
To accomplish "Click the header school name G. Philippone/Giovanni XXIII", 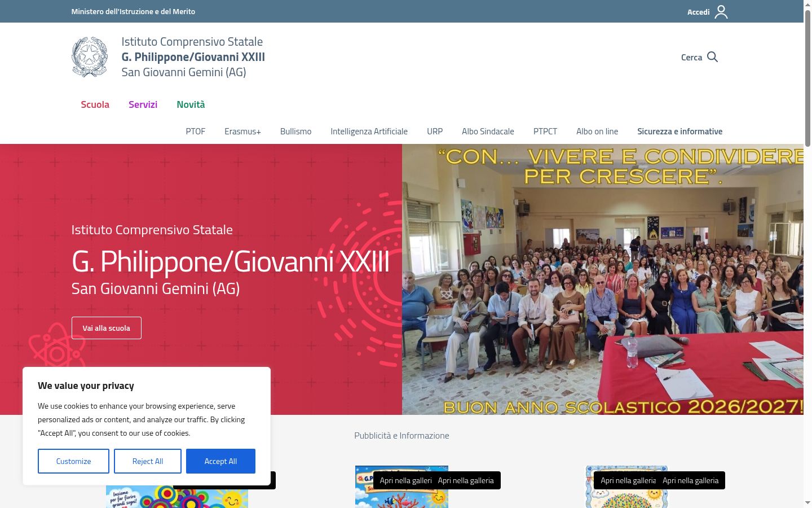I will coord(193,57).
